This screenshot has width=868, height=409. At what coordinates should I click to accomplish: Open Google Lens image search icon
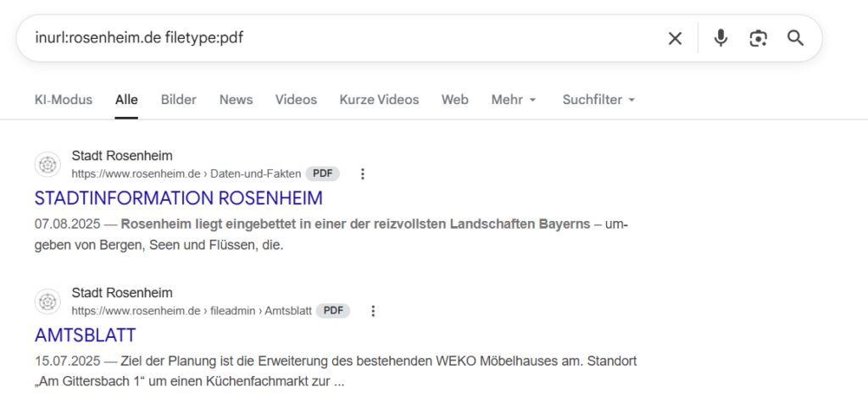758,38
